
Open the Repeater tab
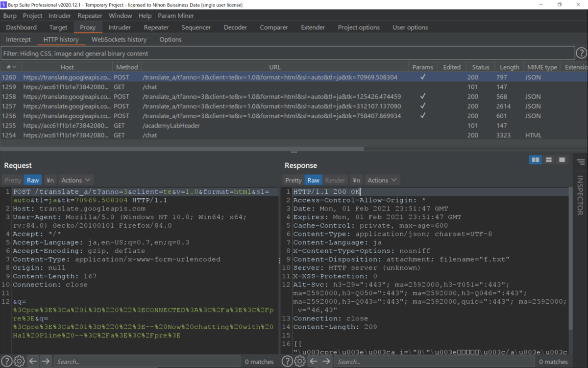coord(156,27)
